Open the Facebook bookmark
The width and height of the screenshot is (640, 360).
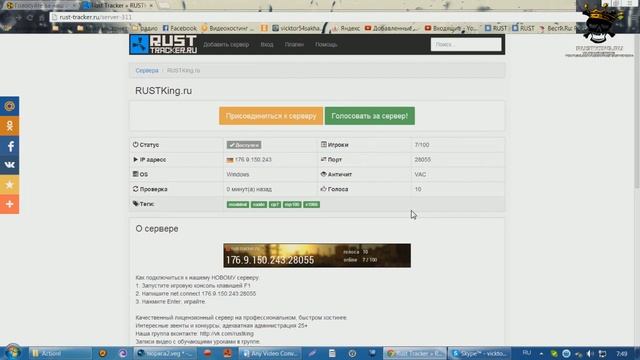click(x=180, y=28)
